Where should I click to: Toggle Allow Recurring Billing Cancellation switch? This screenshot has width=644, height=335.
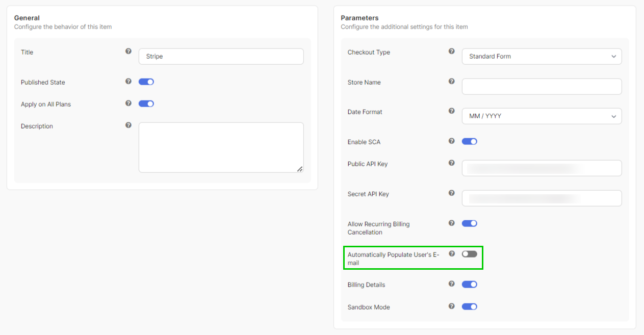470,223
